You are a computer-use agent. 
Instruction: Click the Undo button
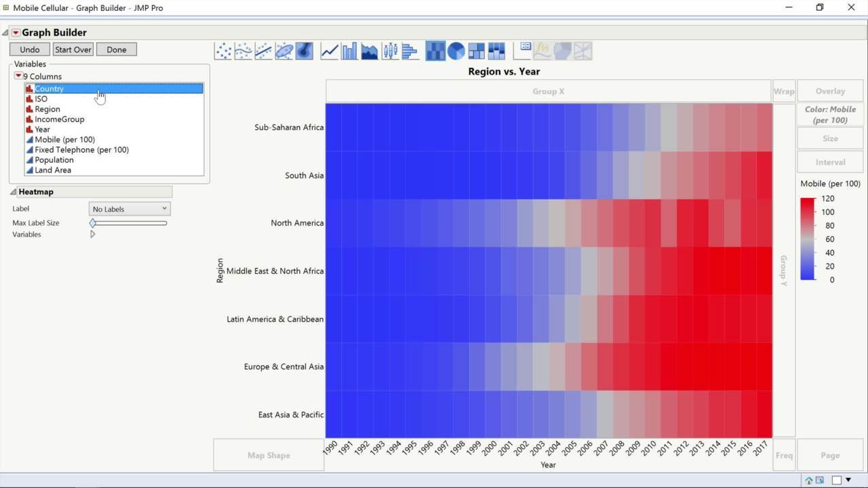click(28, 49)
